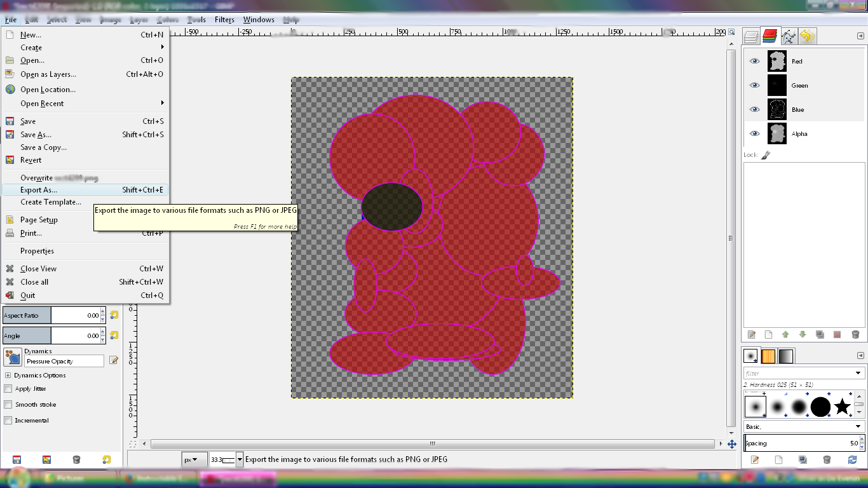Switch to the Layers tab icon
The image size is (868, 488).
point(752,36)
